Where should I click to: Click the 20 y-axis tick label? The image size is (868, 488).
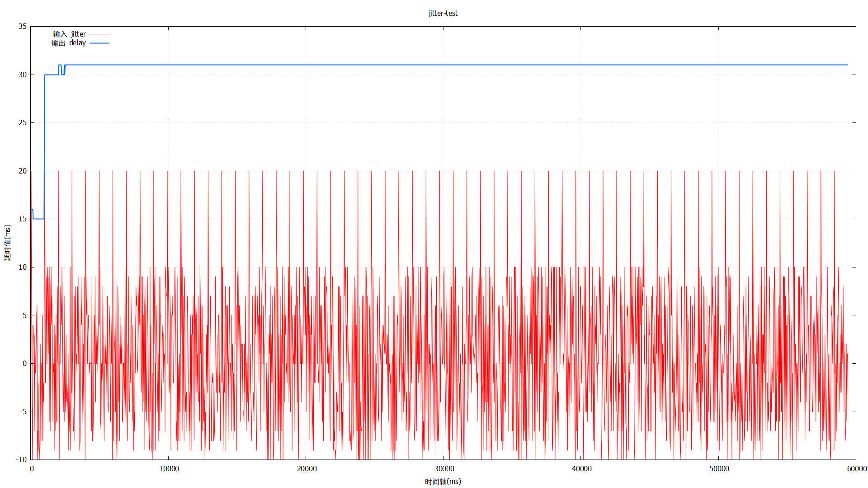pos(23,171)
